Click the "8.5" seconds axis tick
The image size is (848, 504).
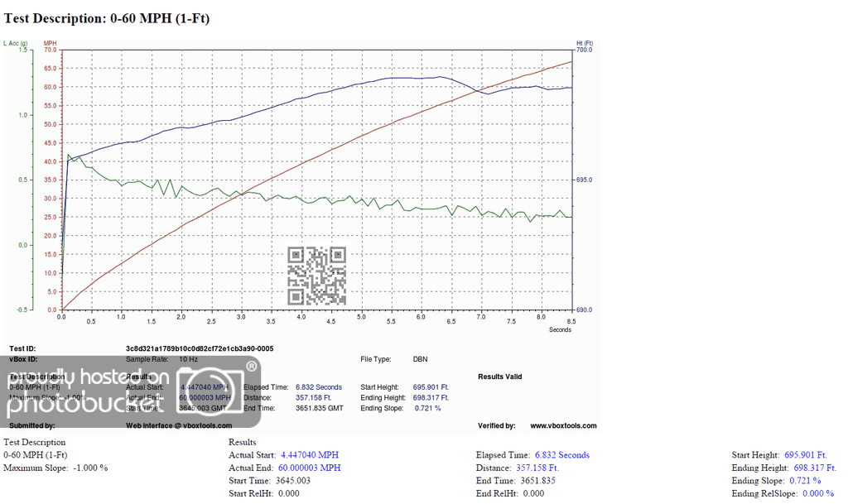tap(571, 321)
